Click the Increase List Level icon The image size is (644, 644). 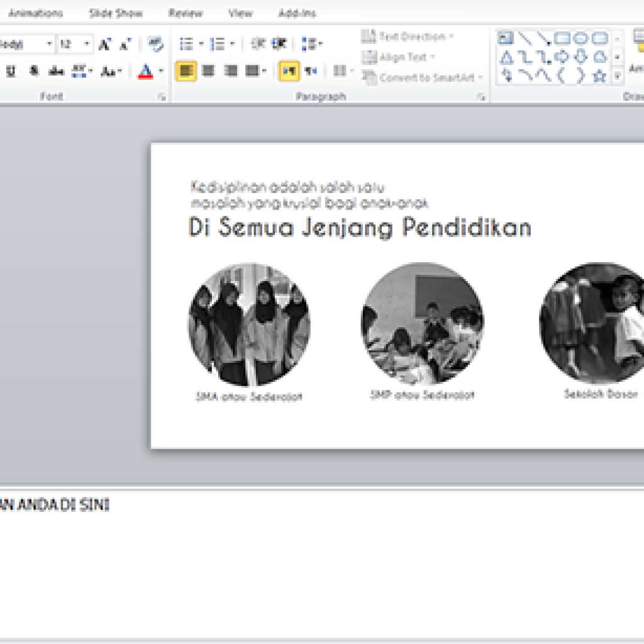pyautogui.click(x=280, y=43)
